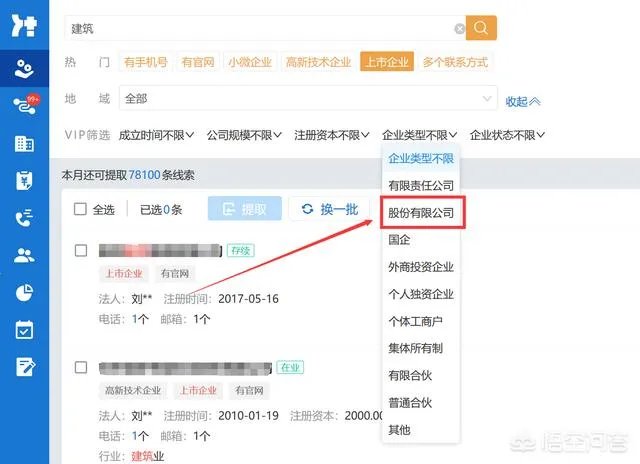Screen dimensions: 640x464
Task: Open the 地域 全部 region dropdown
Action: click(308, 98)
